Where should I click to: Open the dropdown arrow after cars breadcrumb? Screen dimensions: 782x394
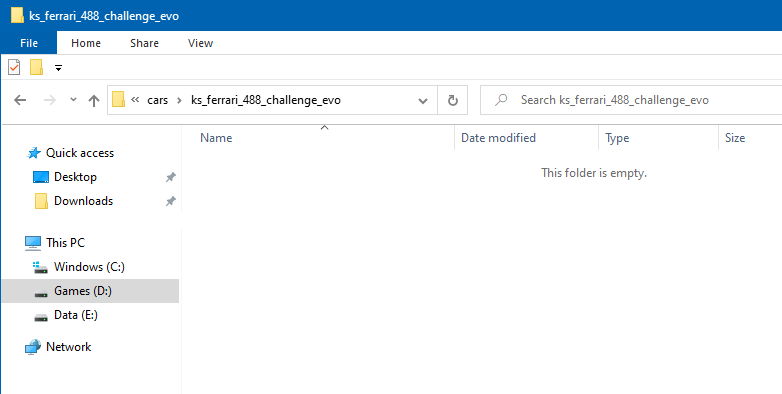(179, 100)
